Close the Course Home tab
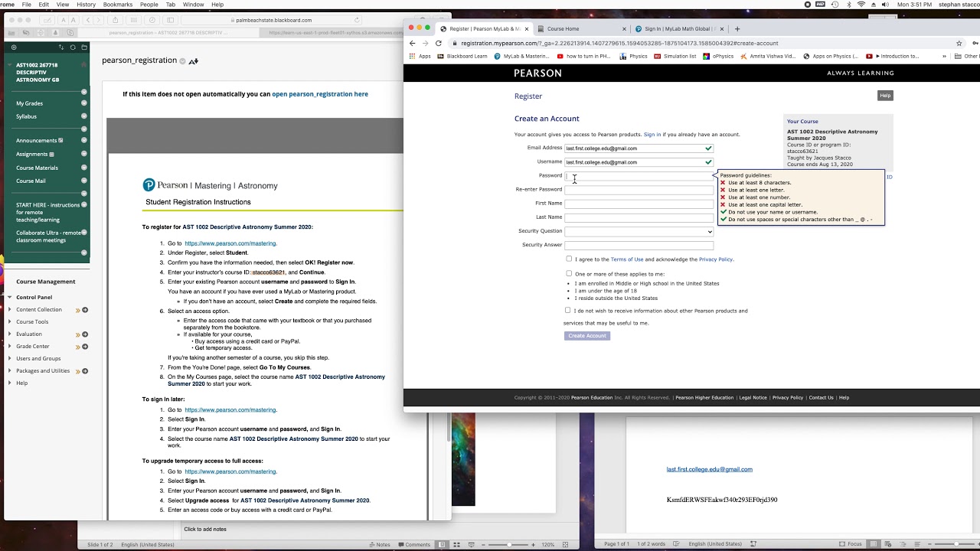980x551 pixels. click(x=623, y=28)
